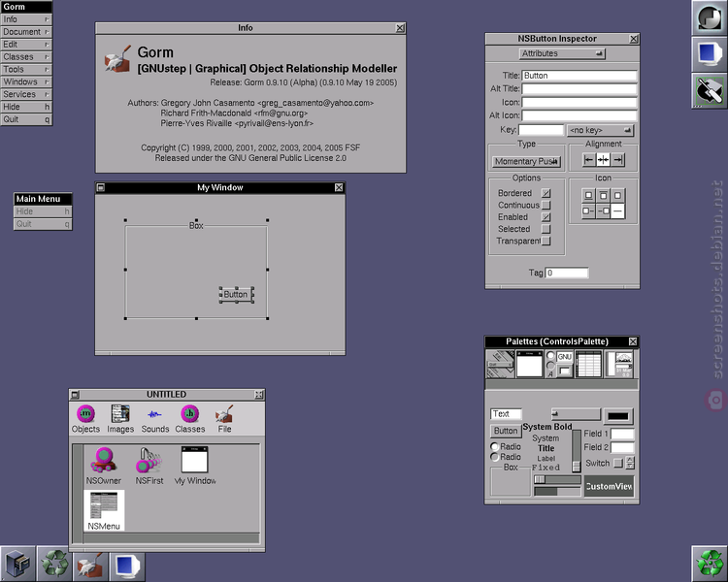Screen dimensions: 728x582
Task: Click the black color well in palette
Action: [x=618, y=416]
